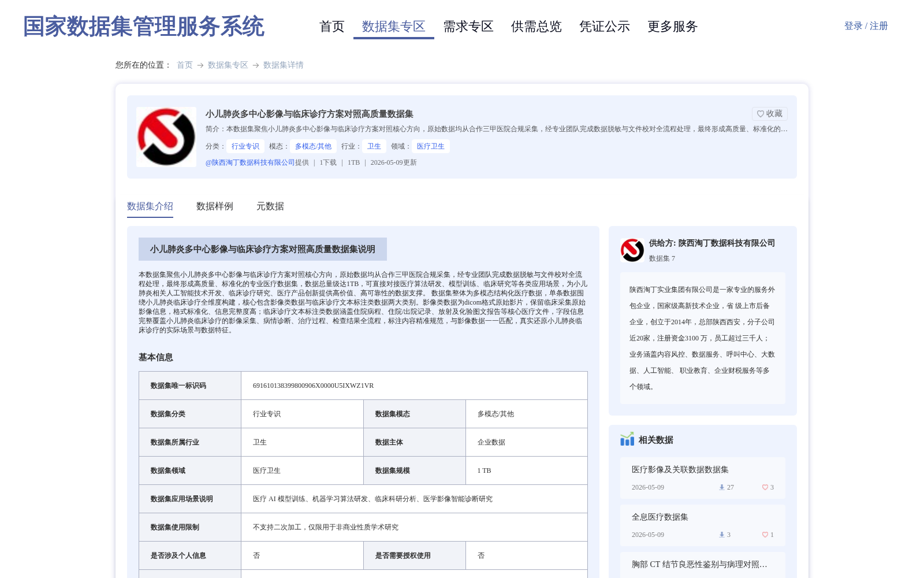Click the 2026-05-09更新 text in header card
924x578 pixels.
point(394,162)
